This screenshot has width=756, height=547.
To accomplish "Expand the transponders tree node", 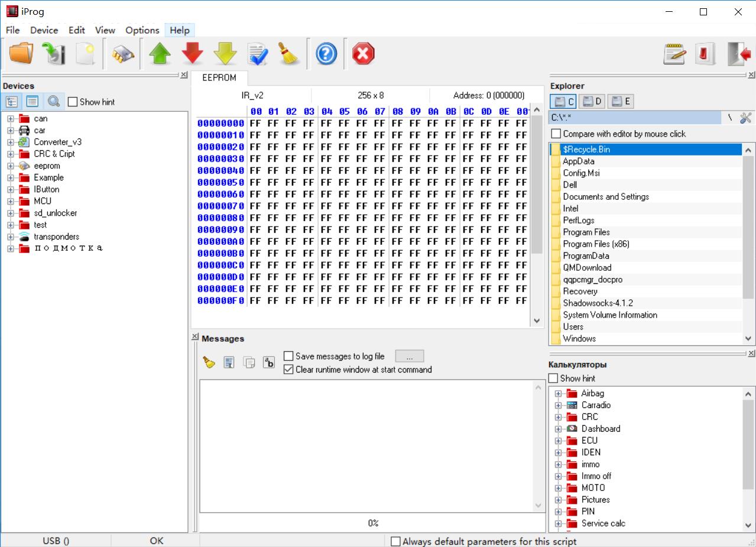I will (10, 237).
